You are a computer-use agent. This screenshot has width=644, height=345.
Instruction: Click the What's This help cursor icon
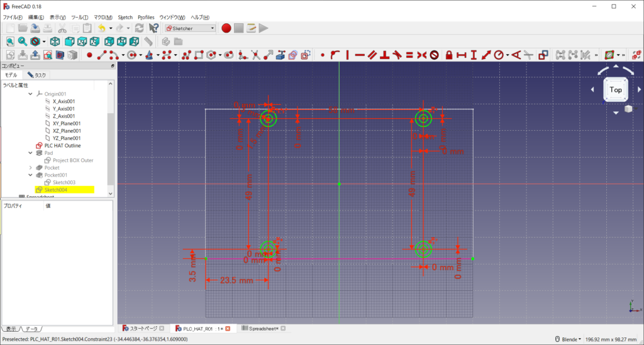tap(154, 28)
